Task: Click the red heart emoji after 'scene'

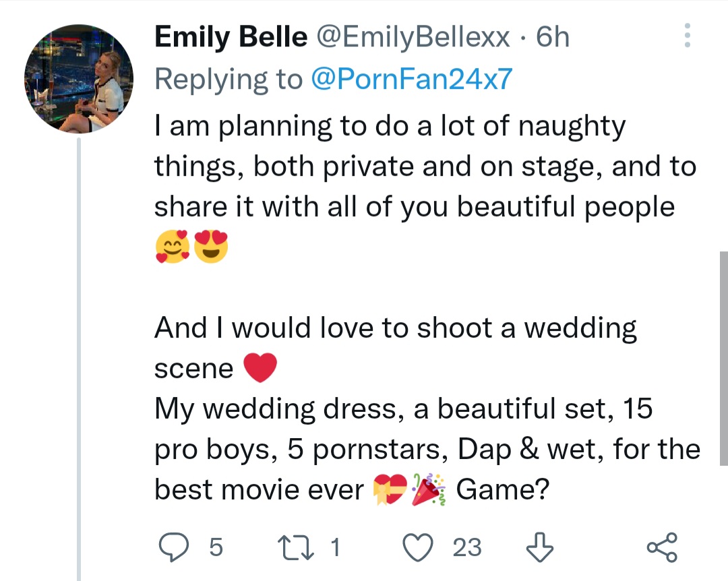Action: click(x=260, y=368)
